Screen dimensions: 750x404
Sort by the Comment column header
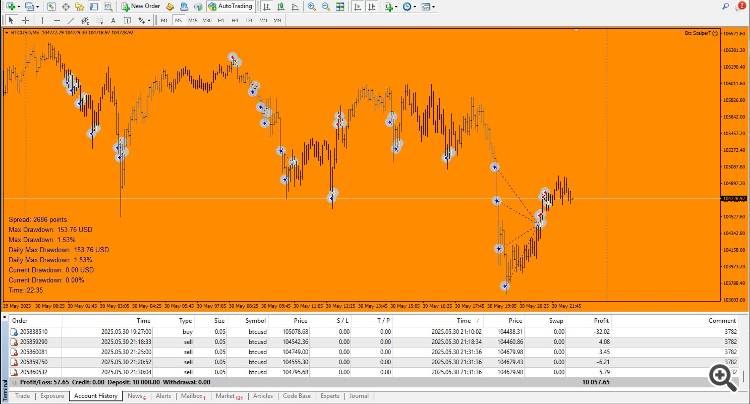722,321
